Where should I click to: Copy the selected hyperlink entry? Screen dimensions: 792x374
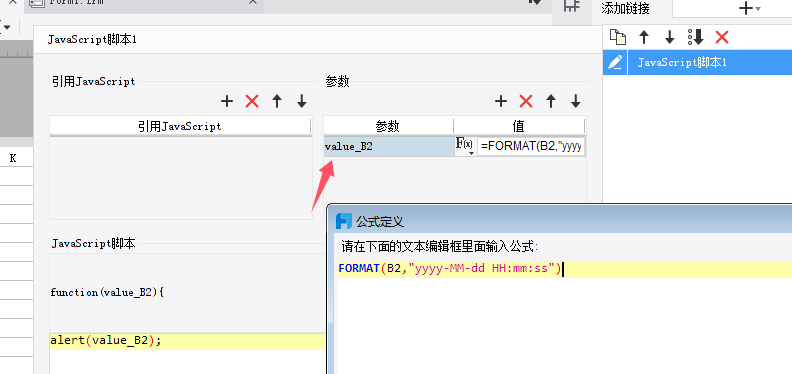[618, 37]
